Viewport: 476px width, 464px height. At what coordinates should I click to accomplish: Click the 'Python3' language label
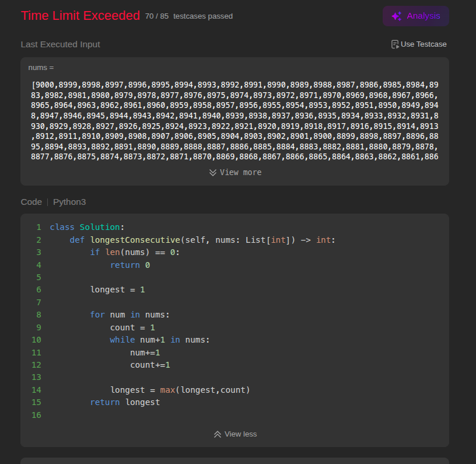click(69, 202)
